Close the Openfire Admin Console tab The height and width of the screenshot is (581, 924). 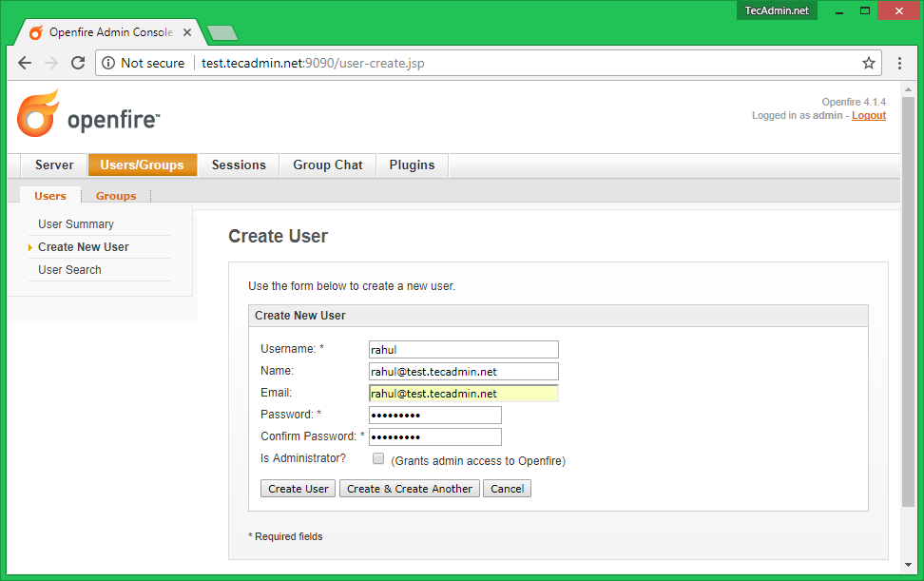187,32
